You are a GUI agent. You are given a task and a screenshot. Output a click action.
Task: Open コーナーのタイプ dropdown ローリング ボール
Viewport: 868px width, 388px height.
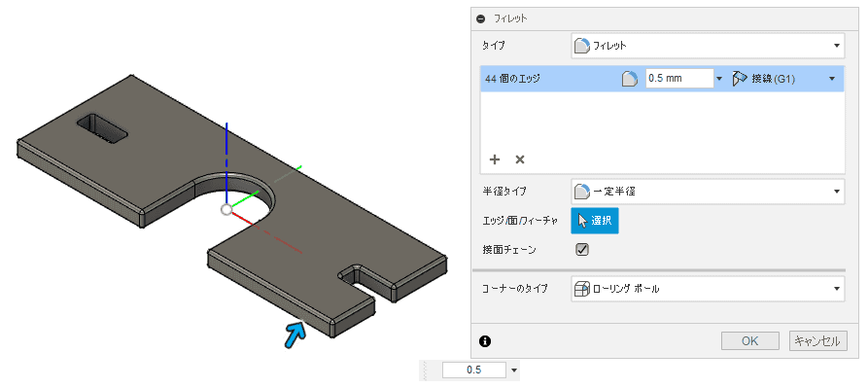click(708, 289)
